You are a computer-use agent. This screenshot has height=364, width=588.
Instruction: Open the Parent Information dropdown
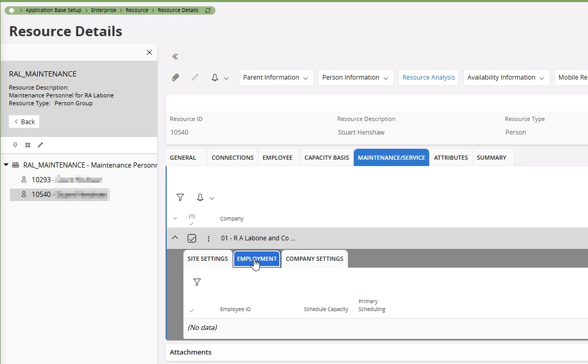276,78
